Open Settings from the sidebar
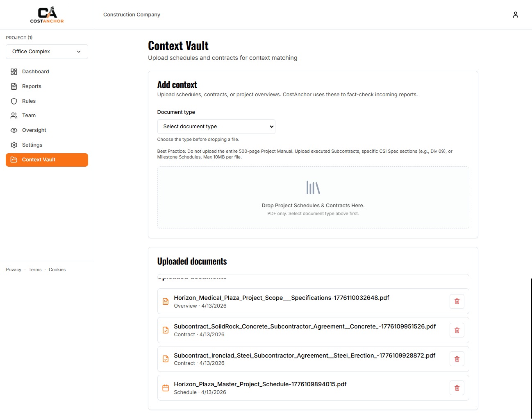 [47, 145]
